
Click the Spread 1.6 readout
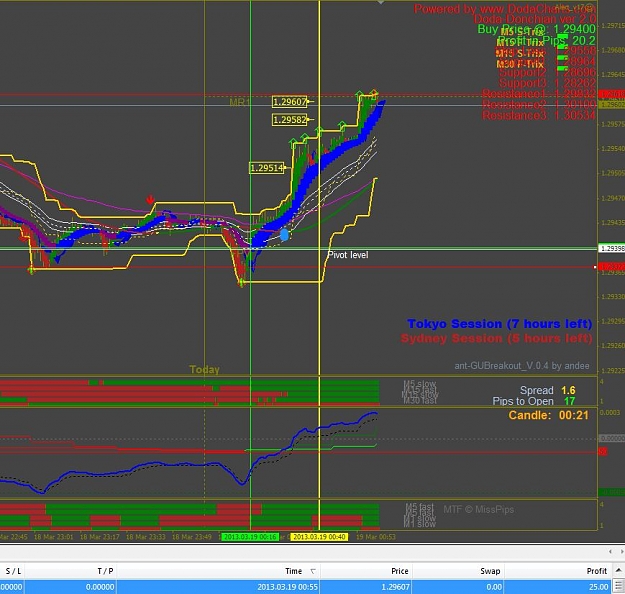[x=548, y=390]
